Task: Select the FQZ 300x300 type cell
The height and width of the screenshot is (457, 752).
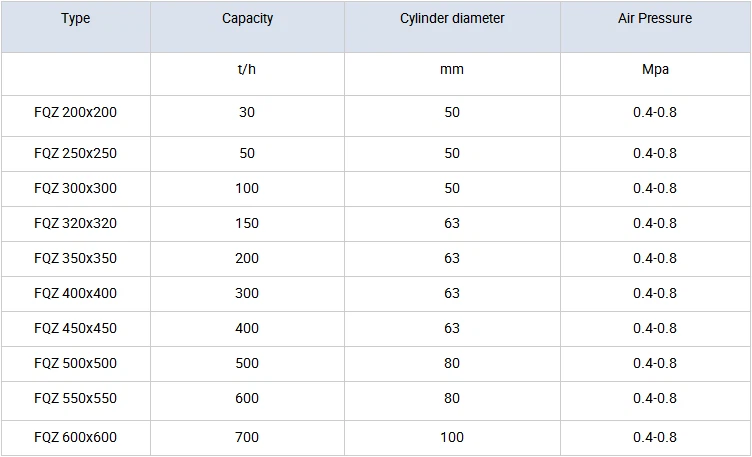Action: point(75,188)
